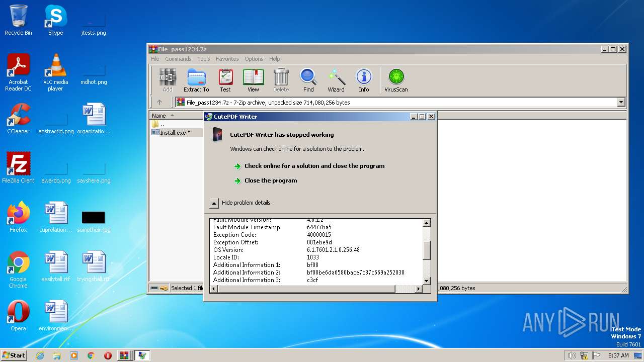Click the horizontal scroll left arrow
644x362 pixels.
tap(213, 289)
